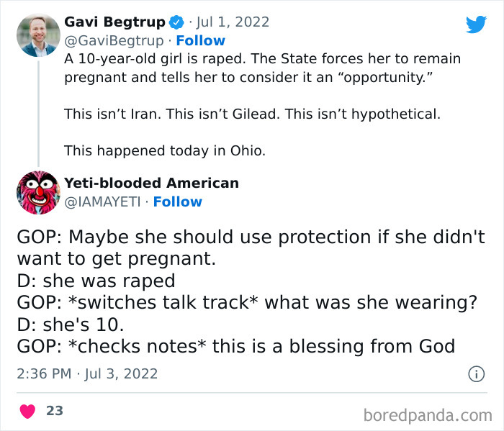Image resolution: width=504 pixels, height=431 pixels.
Task: Click the line 'This isn't Iran. This isn't Gilead.'
Action: click(251, 114)
